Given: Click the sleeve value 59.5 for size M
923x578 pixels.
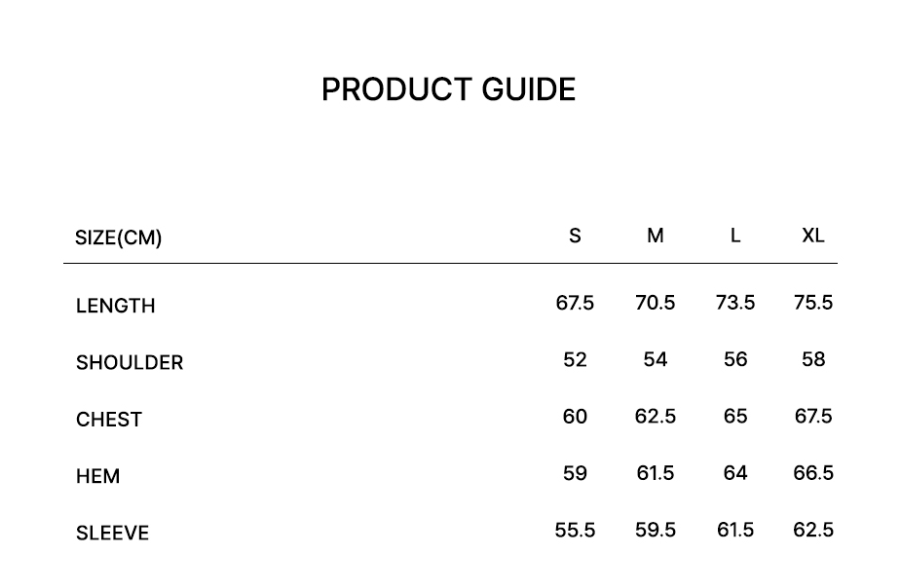Looking at the screenshot, I should pos(655,530).
